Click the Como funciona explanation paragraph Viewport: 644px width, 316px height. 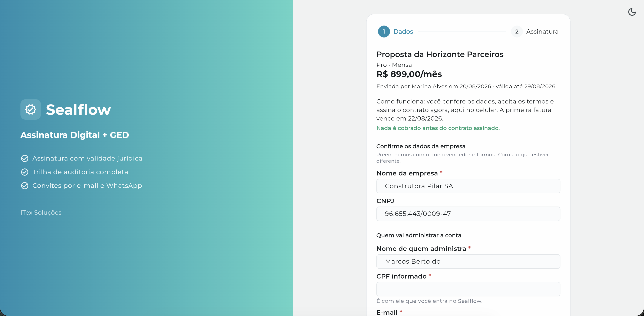465,110
